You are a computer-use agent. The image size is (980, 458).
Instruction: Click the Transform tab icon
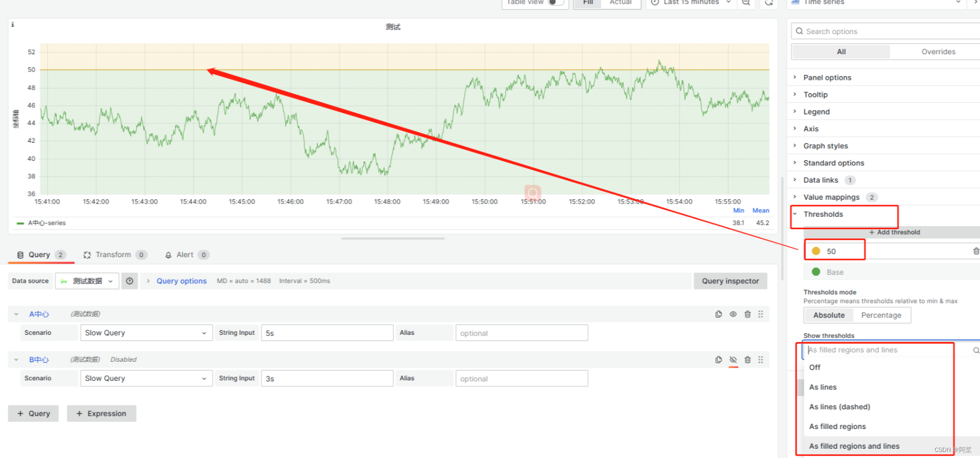coord(87,255)
